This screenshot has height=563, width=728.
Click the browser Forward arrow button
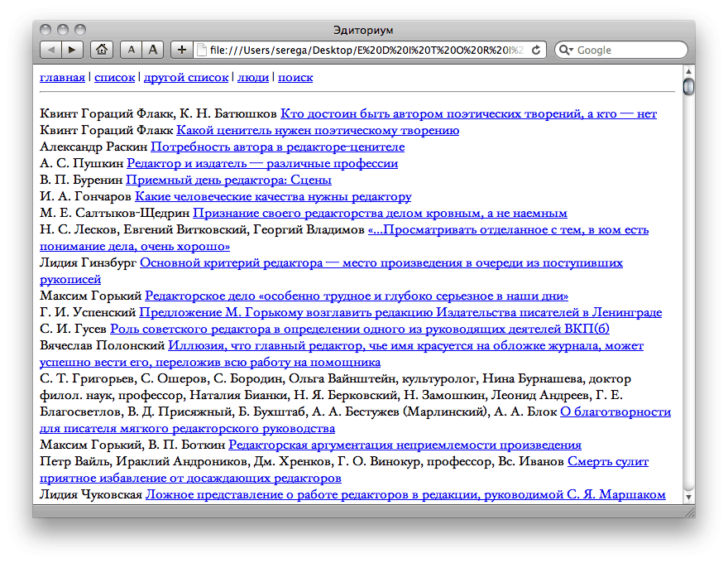click(72, 50)
